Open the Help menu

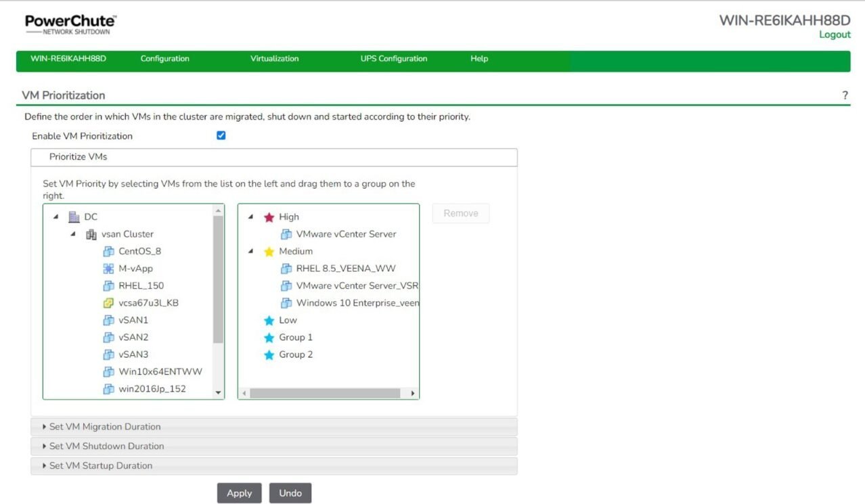click(x=479, y=59)
